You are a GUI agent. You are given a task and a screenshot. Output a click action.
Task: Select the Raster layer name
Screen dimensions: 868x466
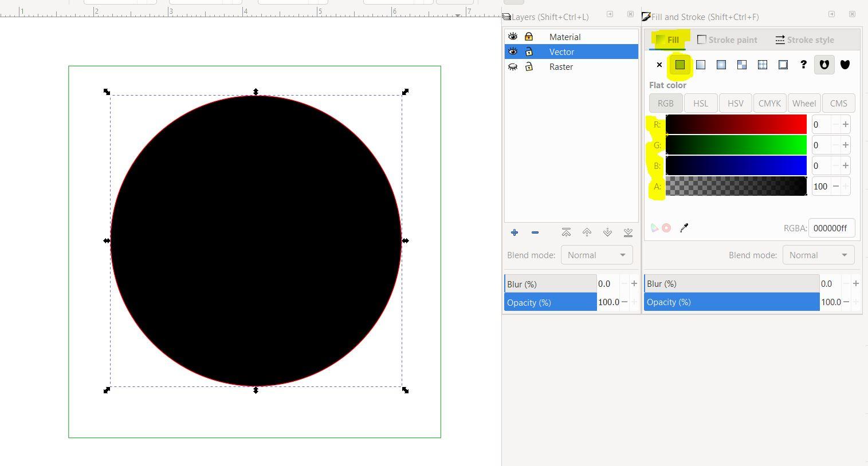pos(561,67)
